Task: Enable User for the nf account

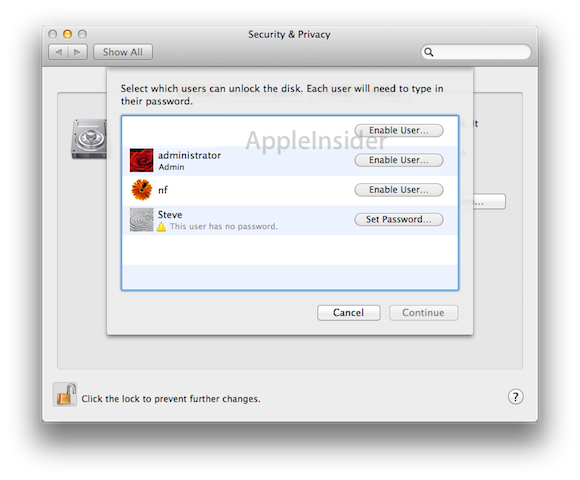Action: click(399, 190)
